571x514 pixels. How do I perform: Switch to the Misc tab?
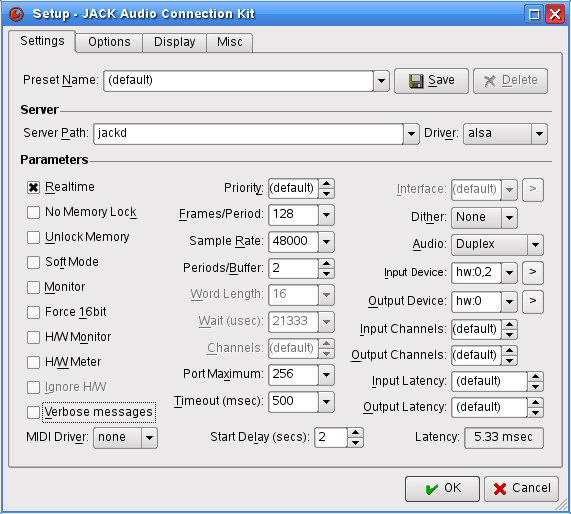pyautogui.click(x=229, y=42)
